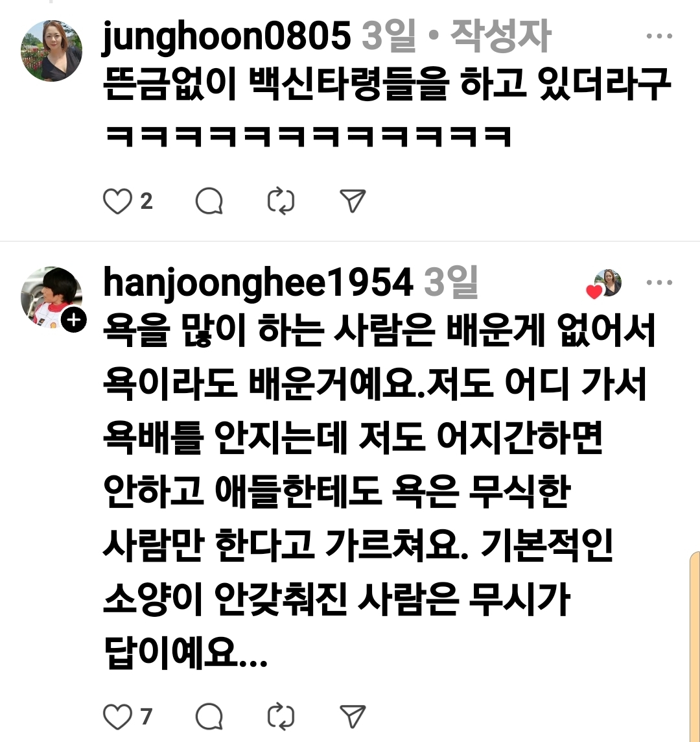This screenshot has height=742, width=700.
Task: Share hanjoonghee1954's comment with paper plane icon
Action: [353, 717]
